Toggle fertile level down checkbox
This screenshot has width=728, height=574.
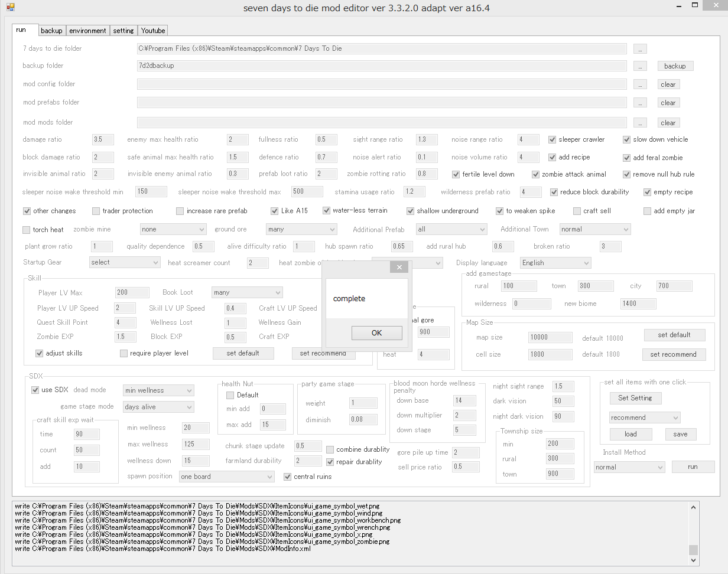coord(456,175)
